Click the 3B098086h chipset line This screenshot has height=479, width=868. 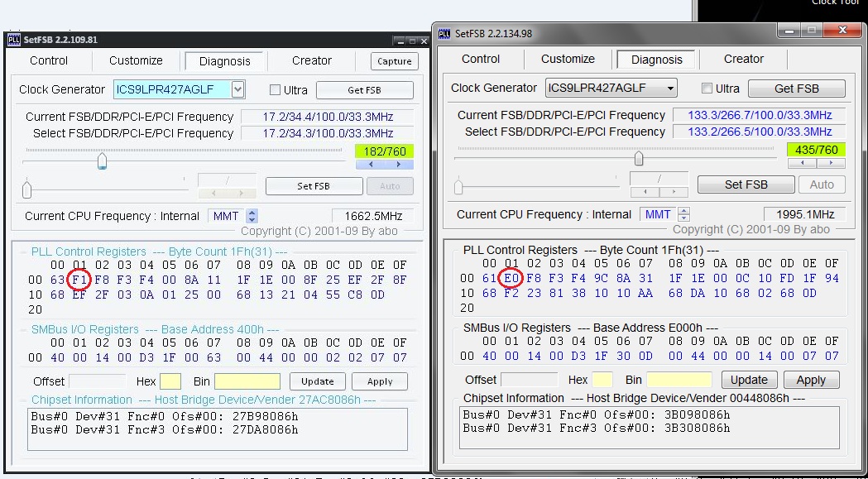pyautogui.click(x=597, y=414)
